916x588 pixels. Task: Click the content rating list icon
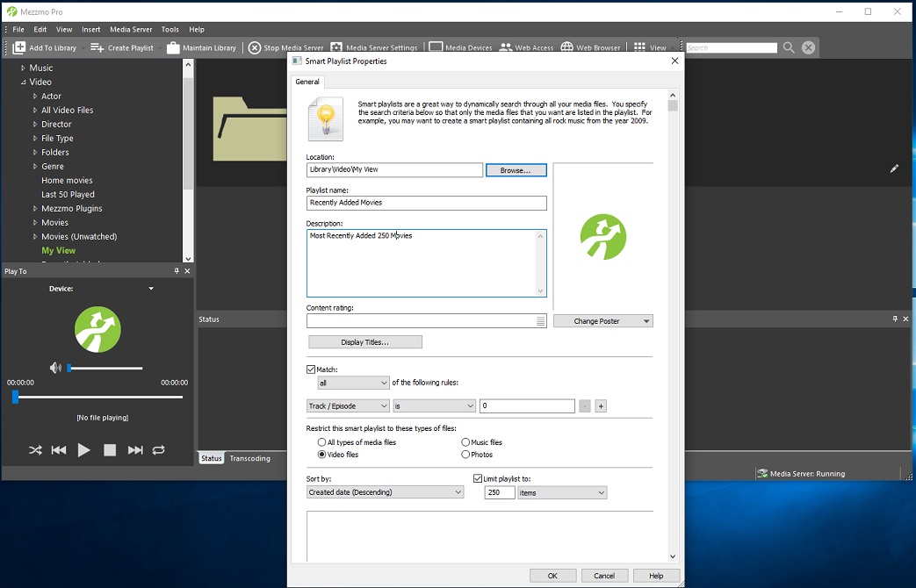[x=540, y=321]
